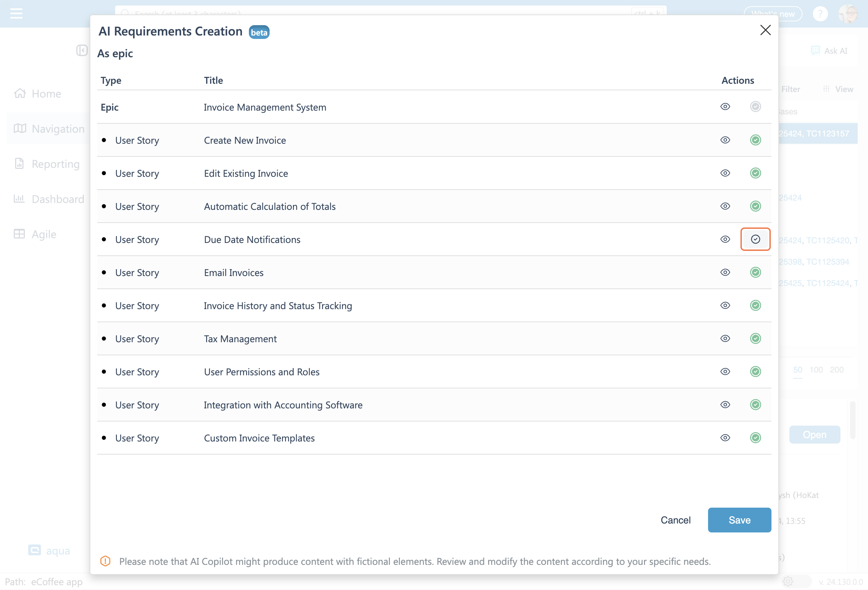868x590 pixels.
Task: Preview the Email Invoices user story
Action: tap(725, 273)
